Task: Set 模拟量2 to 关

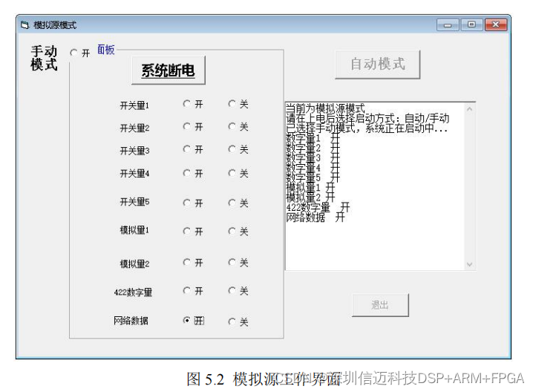Action: (x=232, y=262)
